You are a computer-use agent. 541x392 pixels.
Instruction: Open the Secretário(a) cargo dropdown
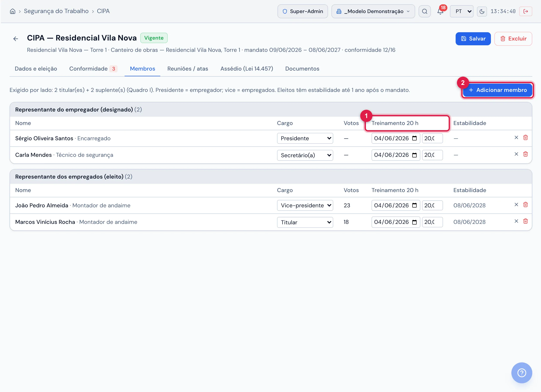pos(305,155)
